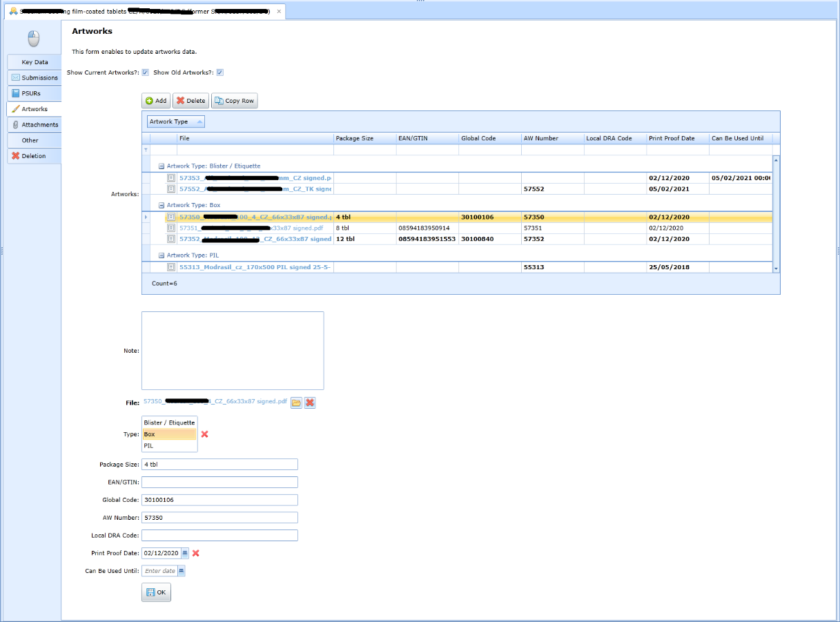Image resolution: width=840 pixels, height=622 pixels.
Task: Click document icon on row 57351
Action: click(x=171, y=228)
